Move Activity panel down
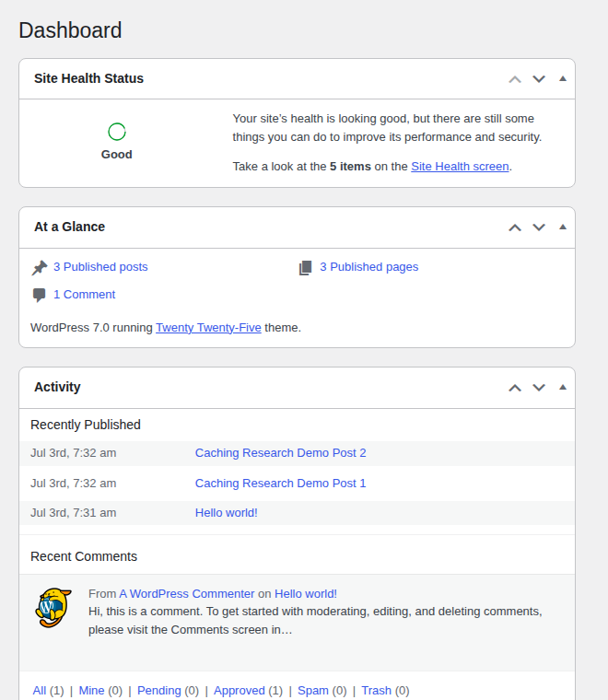This screenshot has height=700, width=608. [539, 388]
